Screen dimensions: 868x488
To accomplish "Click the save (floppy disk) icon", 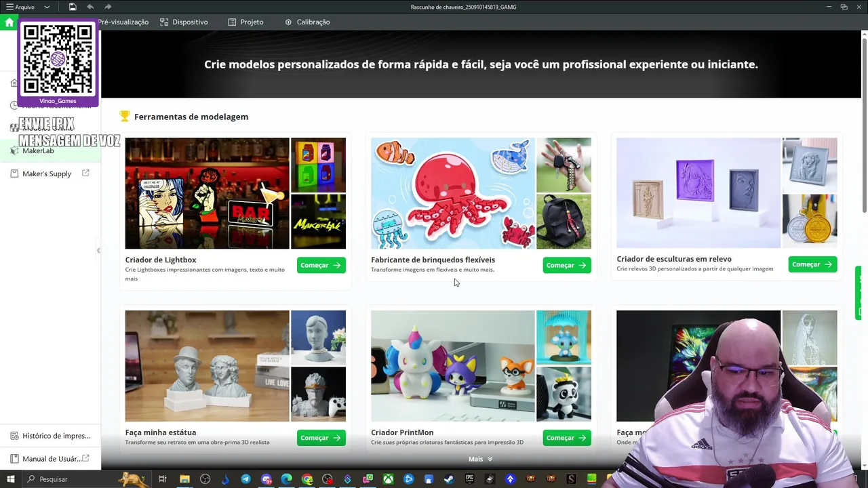I will (73, 7).
